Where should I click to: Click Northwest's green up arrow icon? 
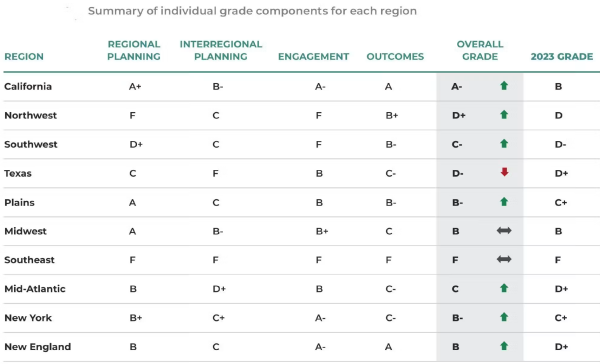[504, 114]
